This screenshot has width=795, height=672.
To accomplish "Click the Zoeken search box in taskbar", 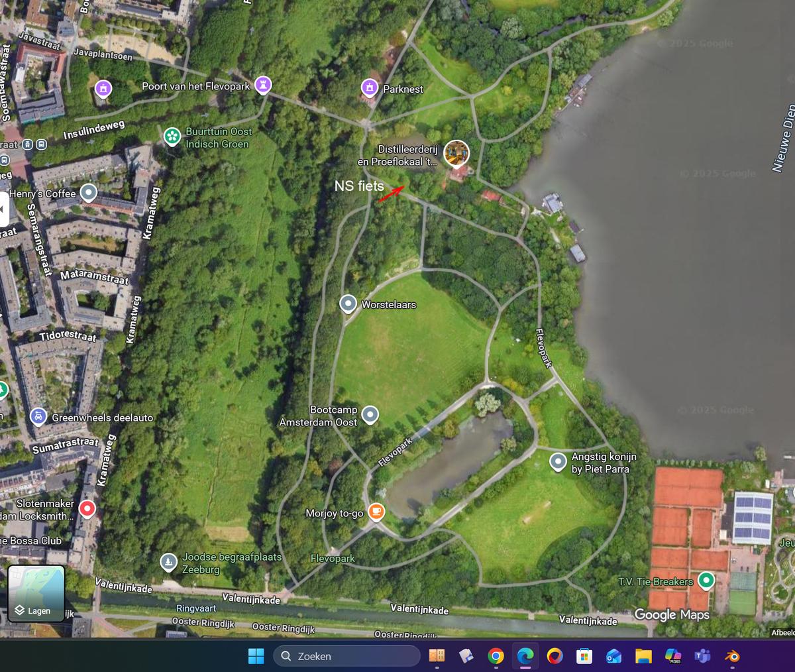I will (x=347, y=656).
